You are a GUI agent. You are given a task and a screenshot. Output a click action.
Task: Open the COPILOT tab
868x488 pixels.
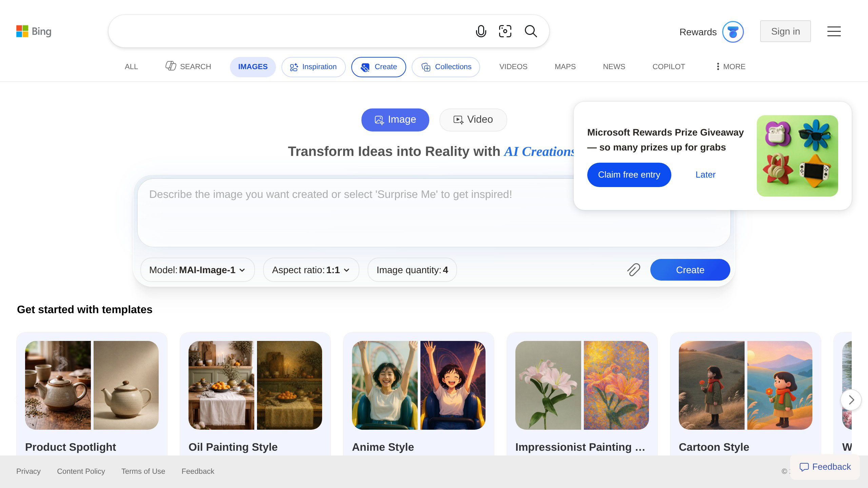point(668,67)
